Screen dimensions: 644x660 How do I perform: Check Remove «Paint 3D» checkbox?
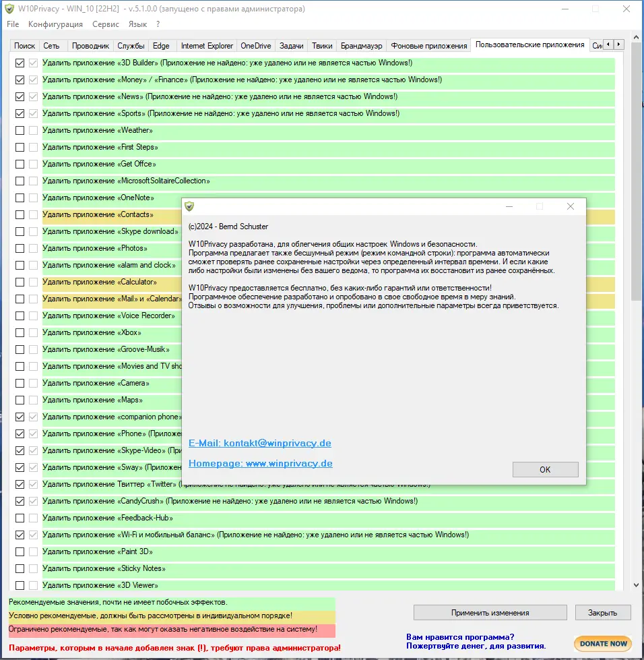20,552
